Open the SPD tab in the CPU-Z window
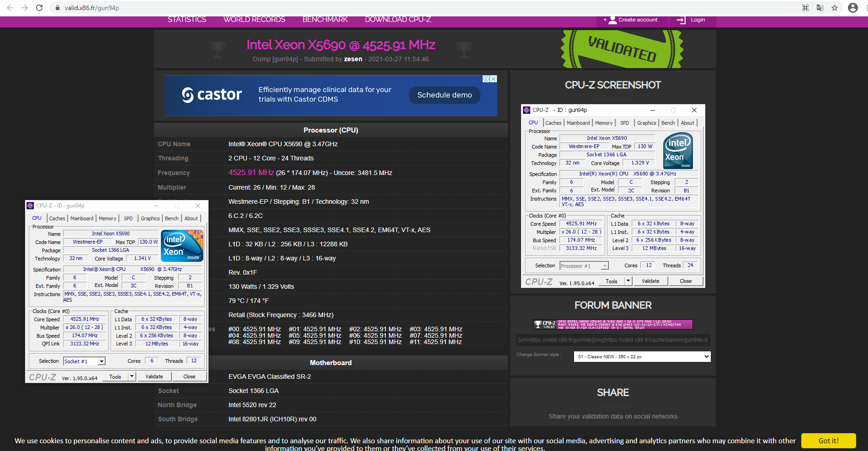Image resolution: width=868 pixels, height=451 pixels. (x=128, y=218)
